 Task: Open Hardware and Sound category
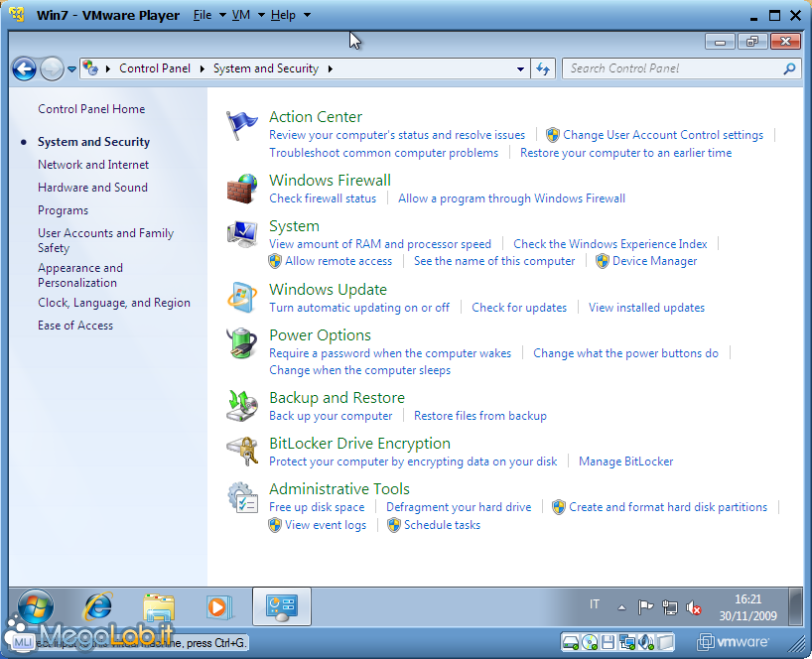92,188
